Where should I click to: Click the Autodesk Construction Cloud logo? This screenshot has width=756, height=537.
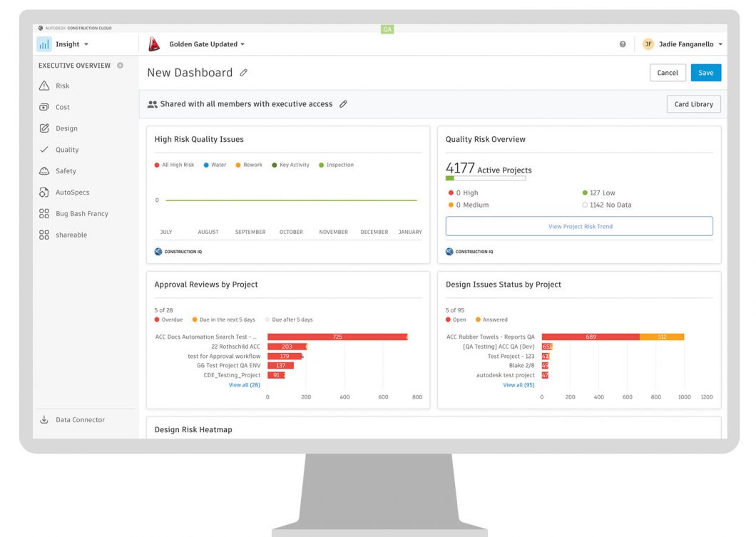(75, 28)
